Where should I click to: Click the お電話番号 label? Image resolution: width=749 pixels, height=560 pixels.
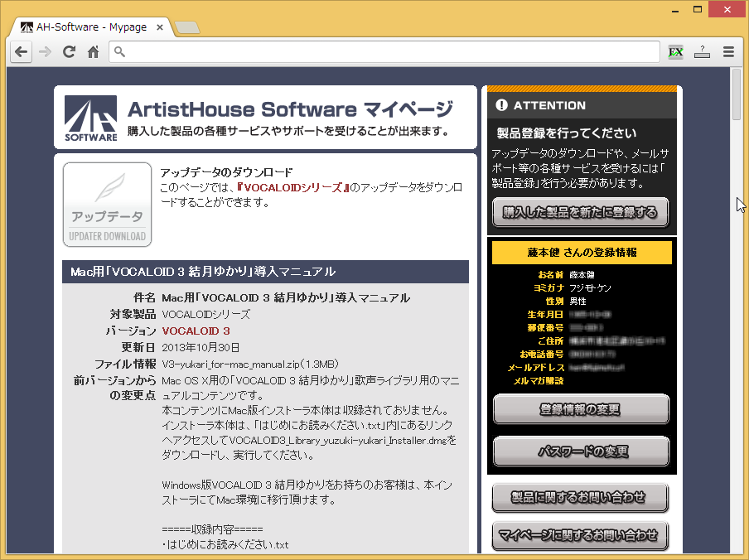(x=542, y=355)
